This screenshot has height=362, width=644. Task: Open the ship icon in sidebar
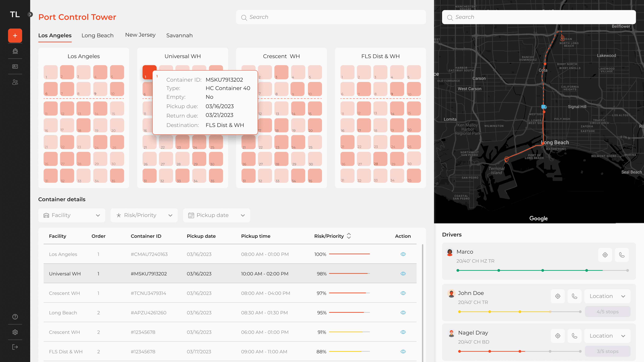[x=15, y=51]
